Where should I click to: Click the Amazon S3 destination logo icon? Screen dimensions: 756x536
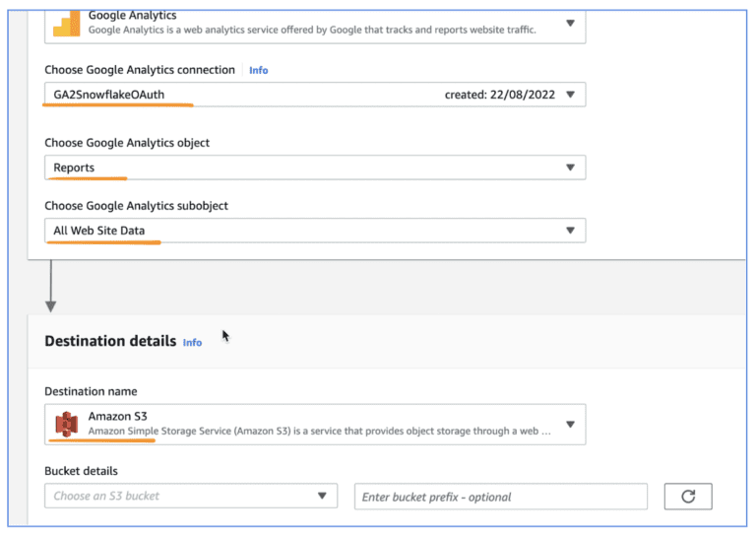click(67, 424)
